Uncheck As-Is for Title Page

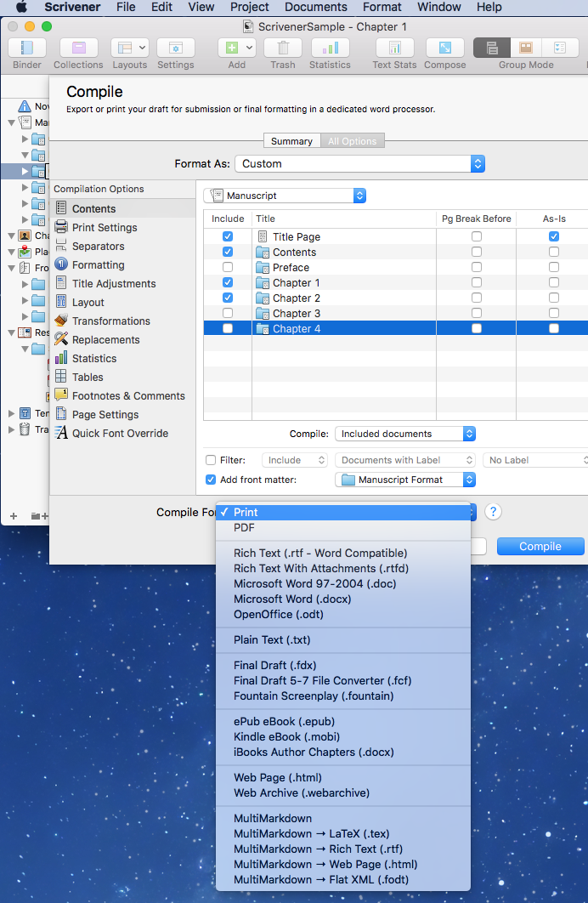coord(553,236)
